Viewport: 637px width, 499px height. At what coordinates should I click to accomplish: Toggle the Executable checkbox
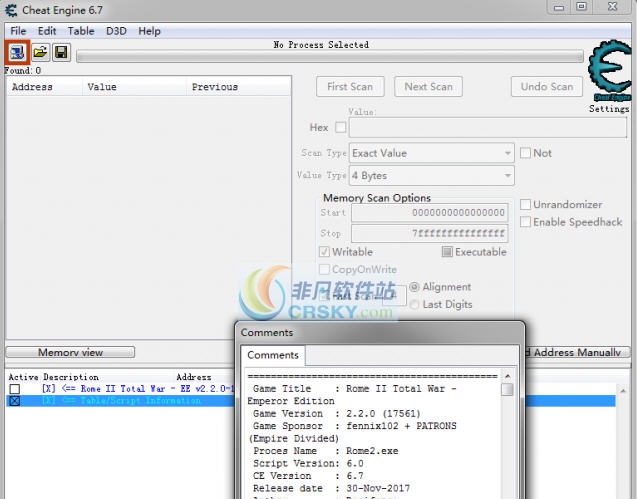click(447, 252)
